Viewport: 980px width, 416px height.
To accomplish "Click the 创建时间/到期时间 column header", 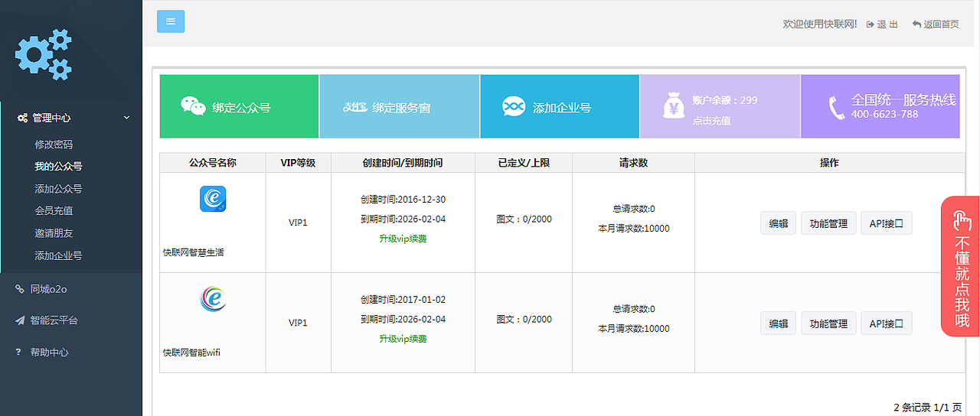I will tap(403, 163).
